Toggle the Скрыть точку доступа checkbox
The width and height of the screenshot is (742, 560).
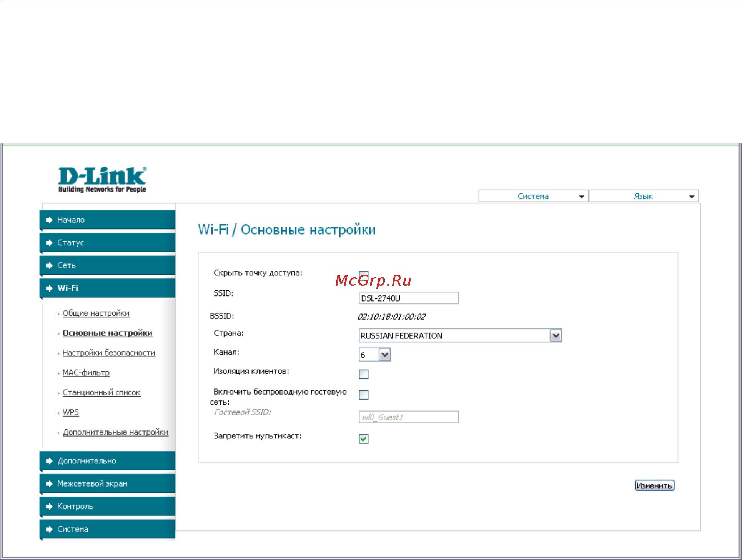[363, 276]
